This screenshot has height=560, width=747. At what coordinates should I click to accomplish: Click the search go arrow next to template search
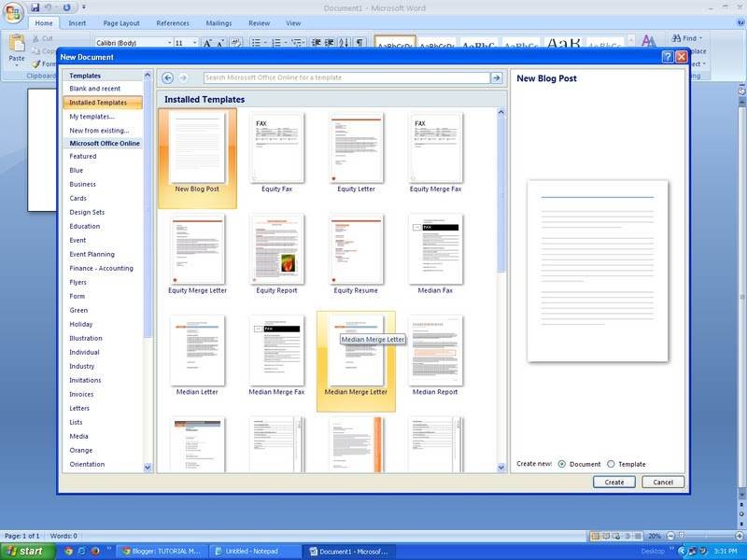pos(497,77)
